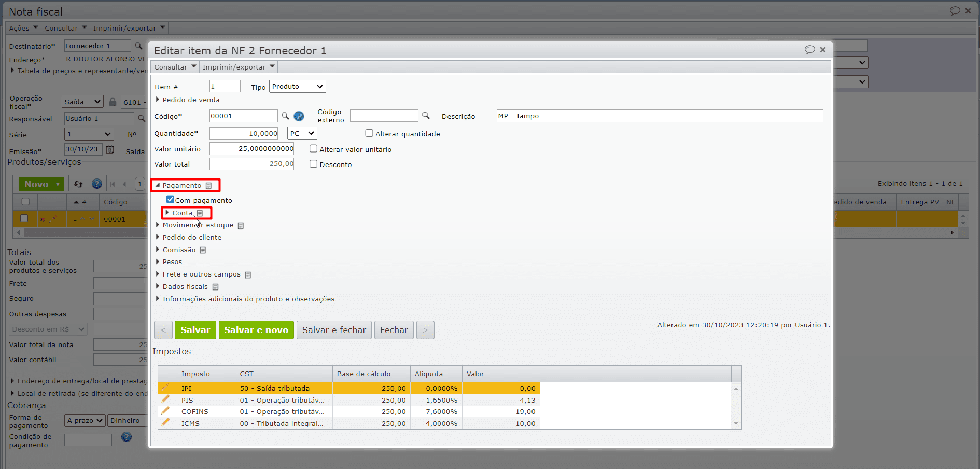Click the search magnifier next to Código field

285,116
